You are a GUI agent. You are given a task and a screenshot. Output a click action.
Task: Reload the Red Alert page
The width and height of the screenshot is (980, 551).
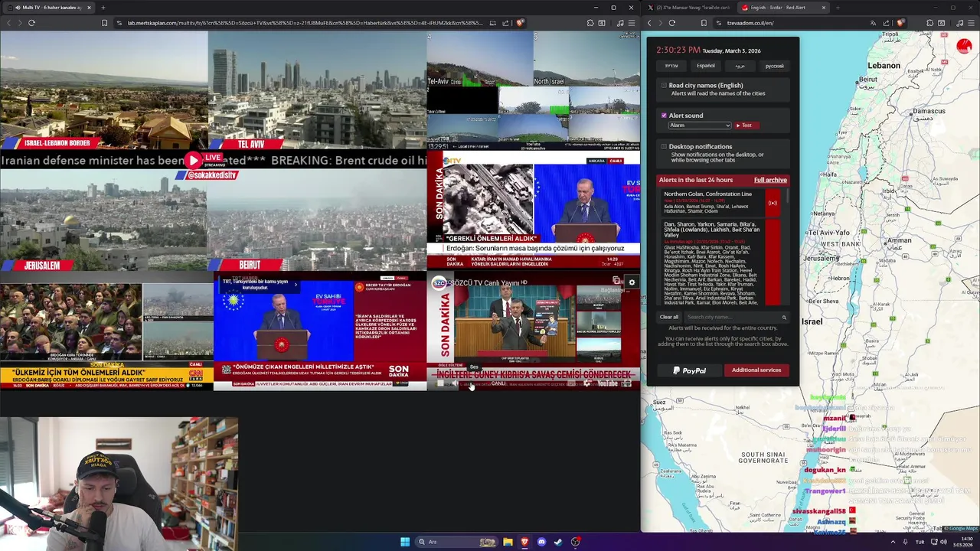pos(671,23)
